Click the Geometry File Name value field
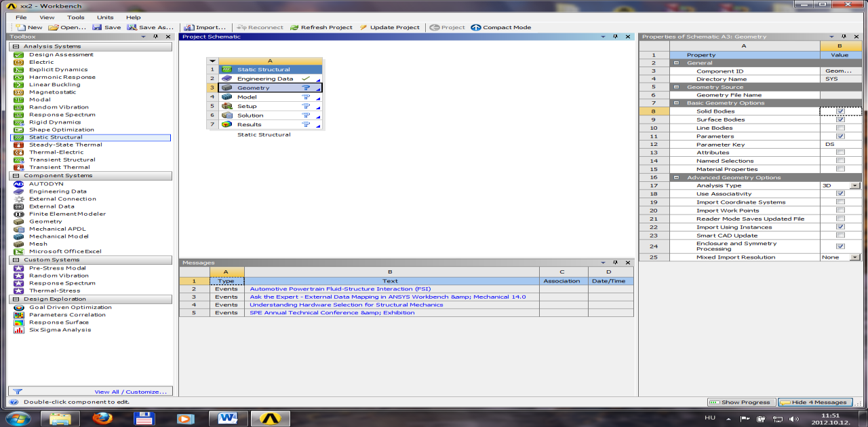The image size is (868, 427). (x=840, y=95)
